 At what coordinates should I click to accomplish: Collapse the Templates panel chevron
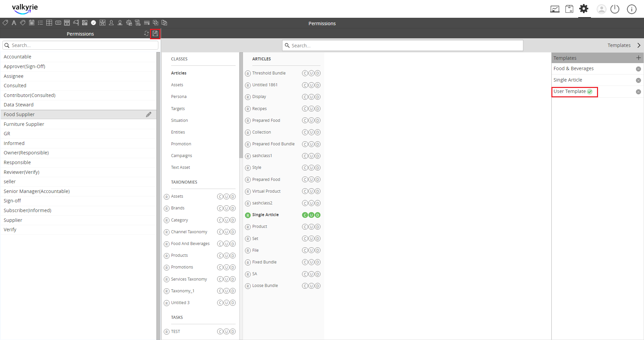(639, 45)
